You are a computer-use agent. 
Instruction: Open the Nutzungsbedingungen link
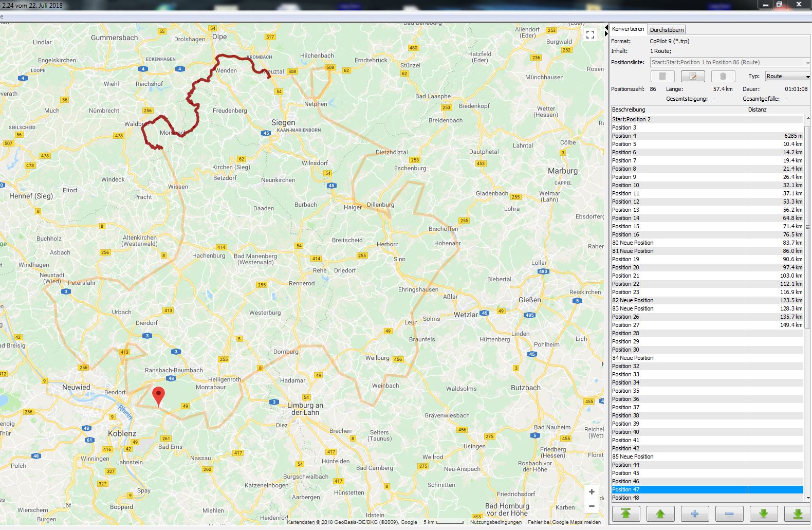click(x=495, y=522)
